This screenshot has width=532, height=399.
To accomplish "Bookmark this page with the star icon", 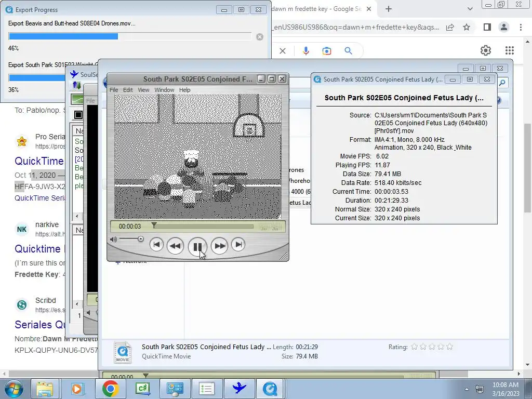I will click(467, 27).
